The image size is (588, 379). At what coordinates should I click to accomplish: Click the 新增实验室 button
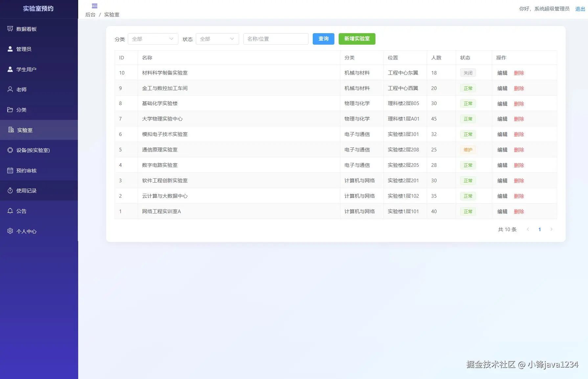357,39
